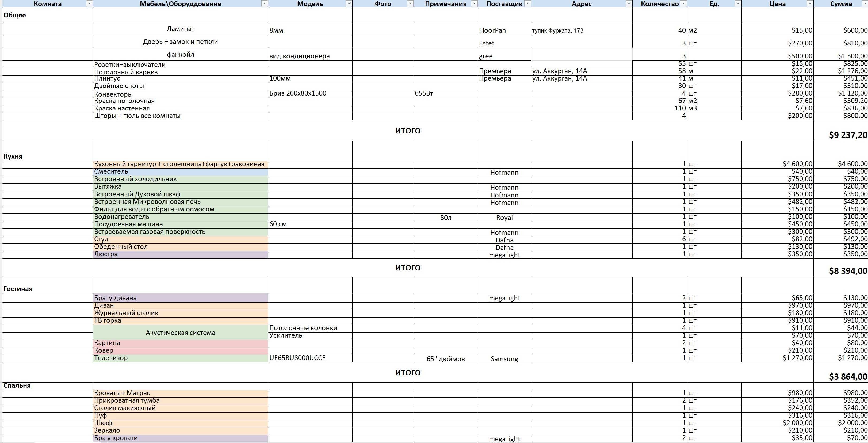Click the gree supplier cell
The image size is (868, 443).
504,54
